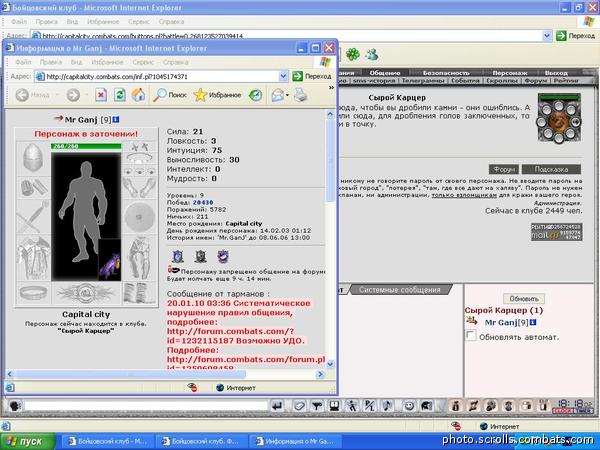
Task: Click the eraser clear chat icon
Action: [x=298, y=406]
